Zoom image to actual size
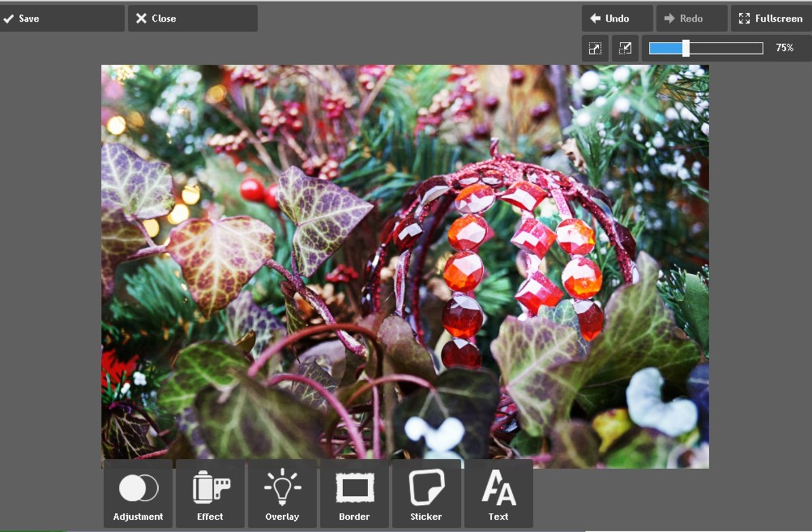Image resolution: width=812 pixels, height=532 pixels. (x=595, y=48)
